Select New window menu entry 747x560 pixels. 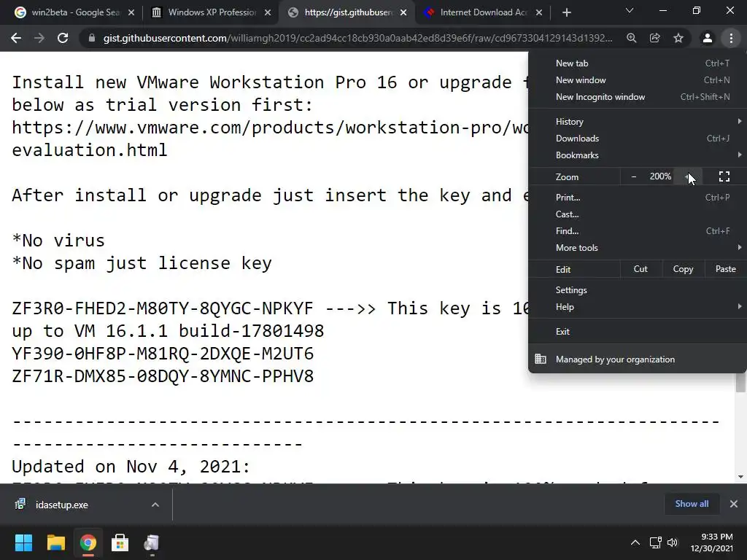[x=638, y=80]
